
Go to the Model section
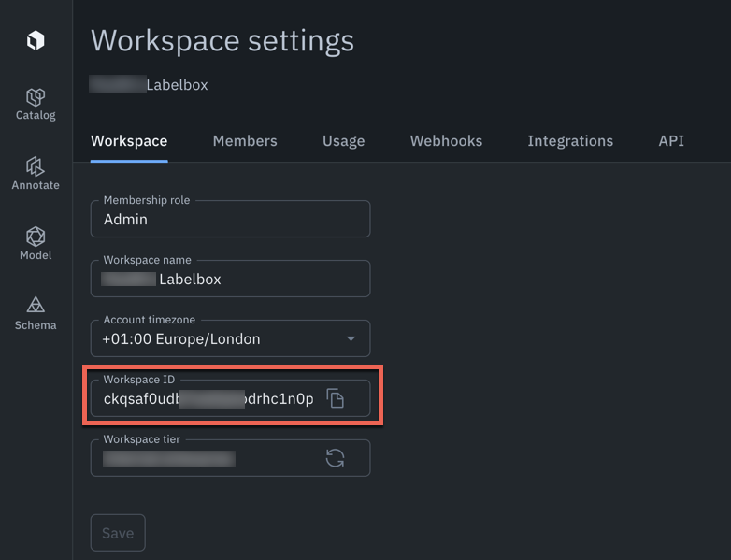pyautogui.click(x=36, y=243)
